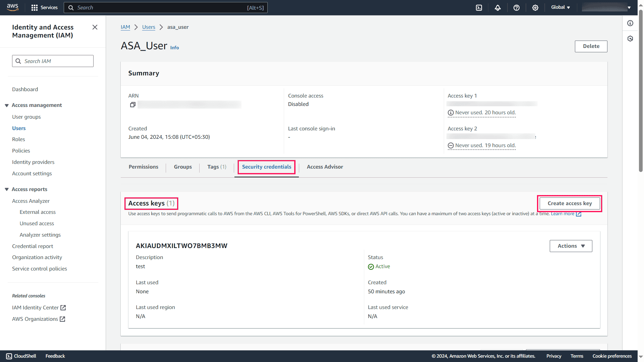Click the Create access key button
Viewport: 644px width, 362px height.
[570, 203]
